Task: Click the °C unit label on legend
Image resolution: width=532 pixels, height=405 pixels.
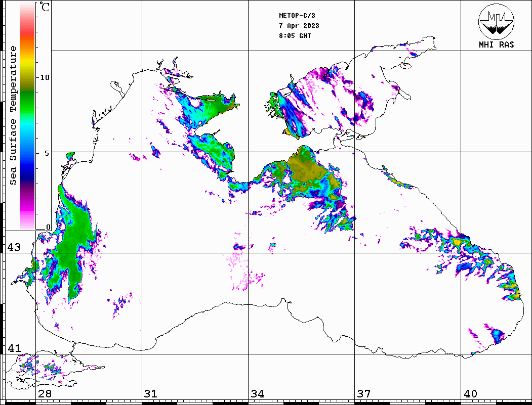Action: click(x=45, y=7)
